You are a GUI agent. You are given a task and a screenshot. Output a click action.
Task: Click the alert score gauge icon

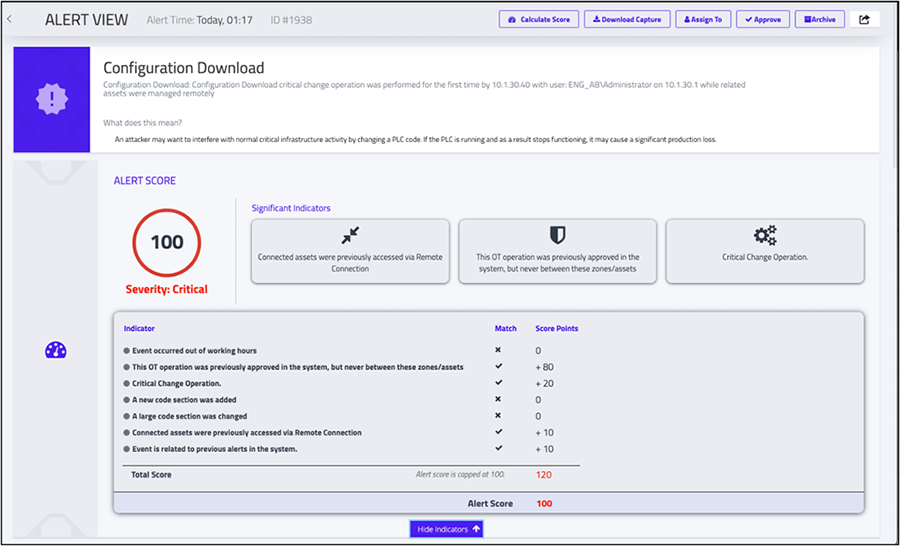[x=56, y=350]
